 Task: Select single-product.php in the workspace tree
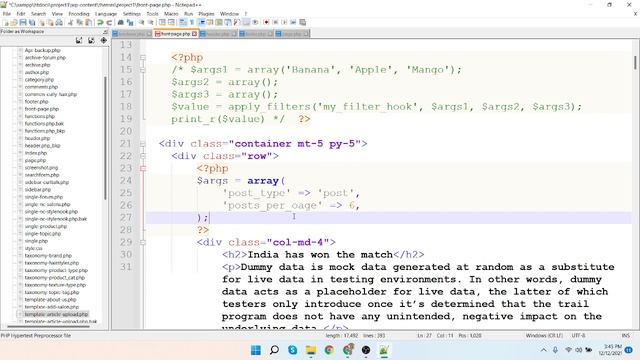tap(46, 227)
